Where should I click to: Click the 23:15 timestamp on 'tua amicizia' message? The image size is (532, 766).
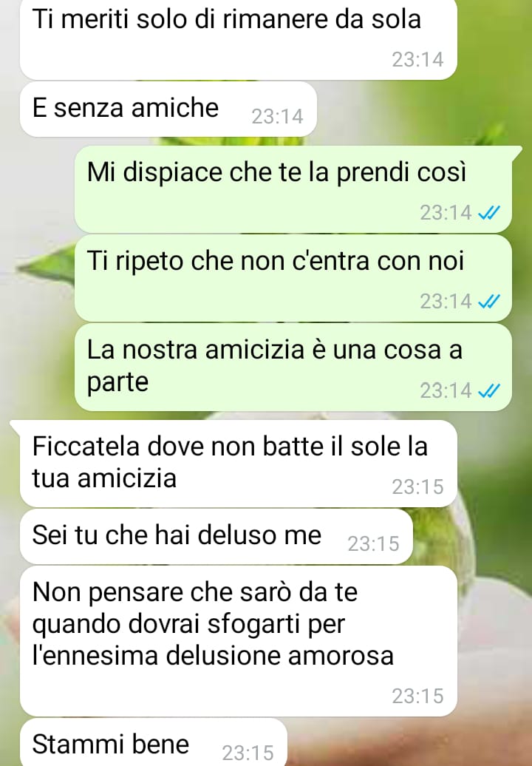(x=417, y=487)
